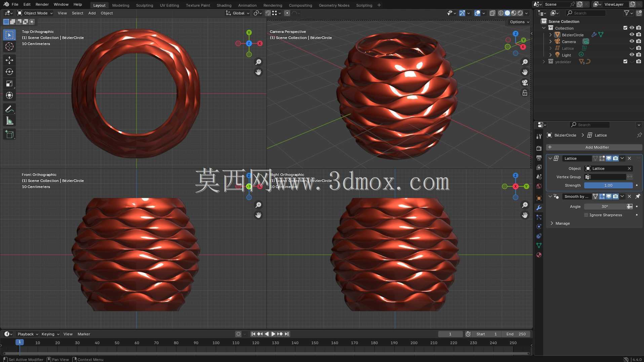Switch to the Shading workspace tab
The image size is (644, 362).
click(x=224, y=5)
